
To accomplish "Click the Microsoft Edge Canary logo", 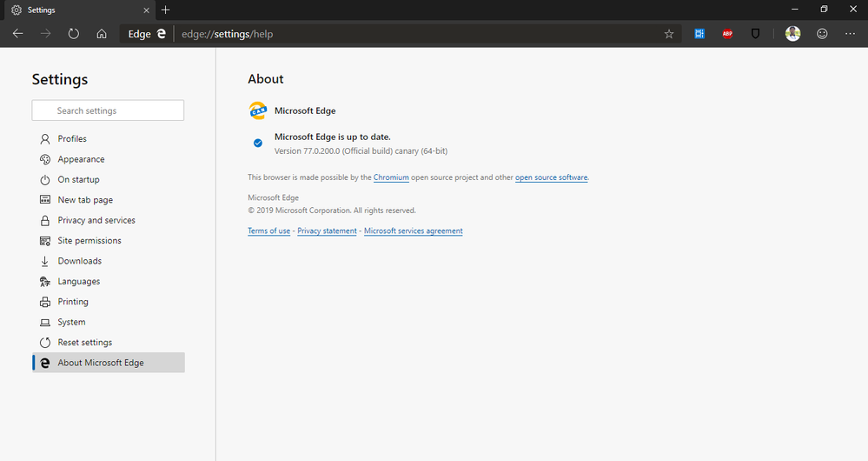I will (257, 110).
